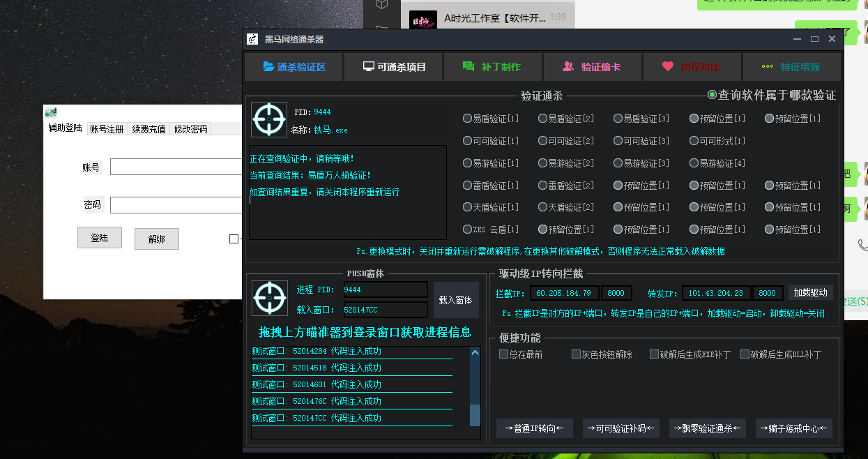
Task: Click the small icon in helper login window titlebar
Action: point(50,112)
